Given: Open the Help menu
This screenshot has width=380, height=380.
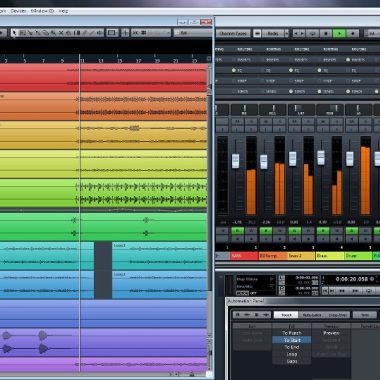Looking at the screenshot, I should click(63, 11).
